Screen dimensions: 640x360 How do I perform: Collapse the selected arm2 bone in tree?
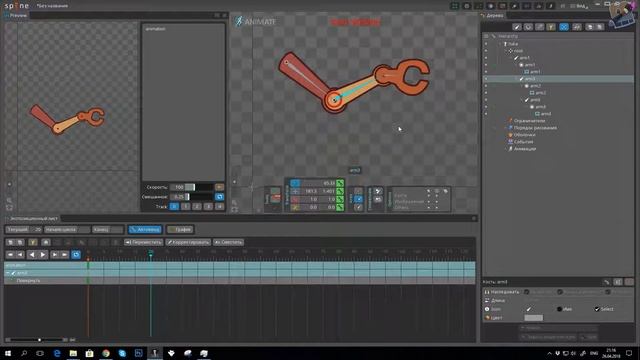tap(517, 79)
